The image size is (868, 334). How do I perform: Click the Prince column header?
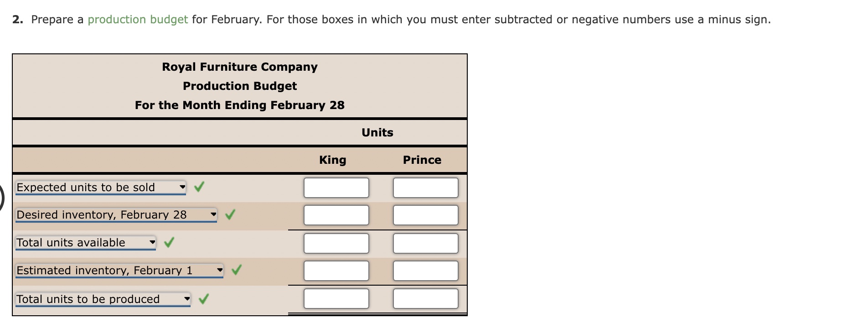click(x=422, y=160)
